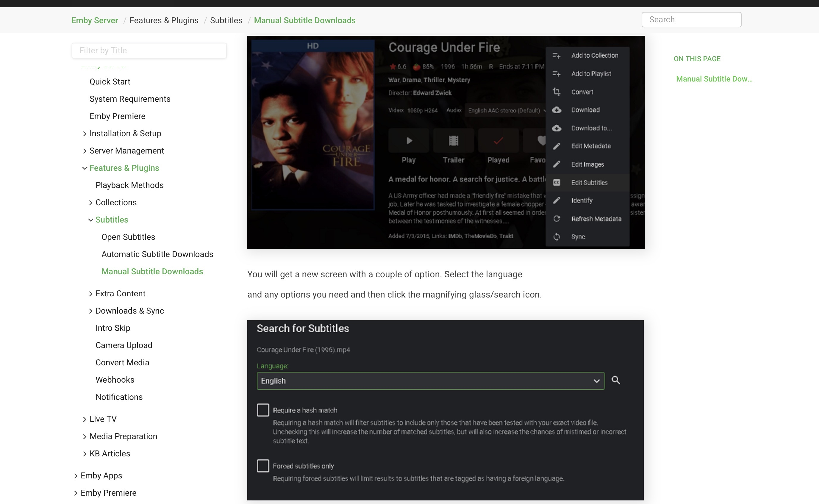The height and width of the screenshot is (504, 819).
Task: Click the Convert crop icon
Action: (x=556, y=92)
